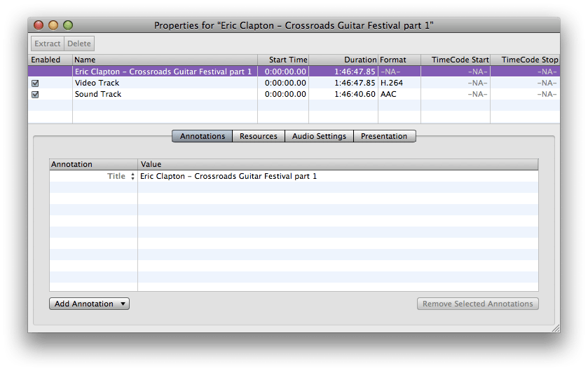This screenshot has height=371, width=588.
Task: Open the Resources tab
Action: coord(259,136)
